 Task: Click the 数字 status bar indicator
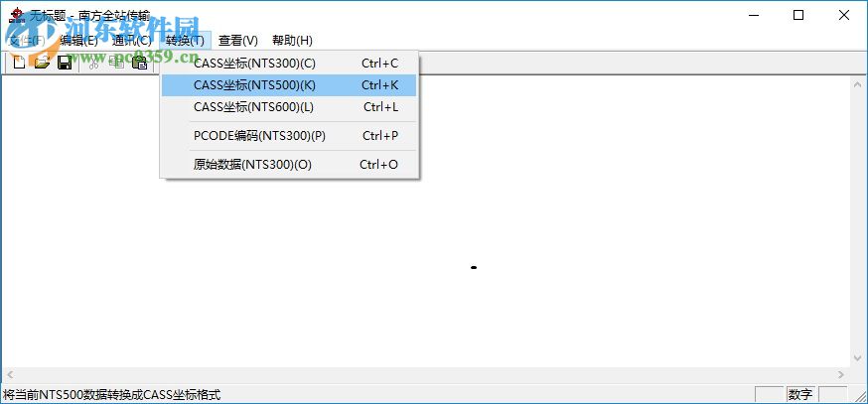pyautogui.click(x=799, y=395)
